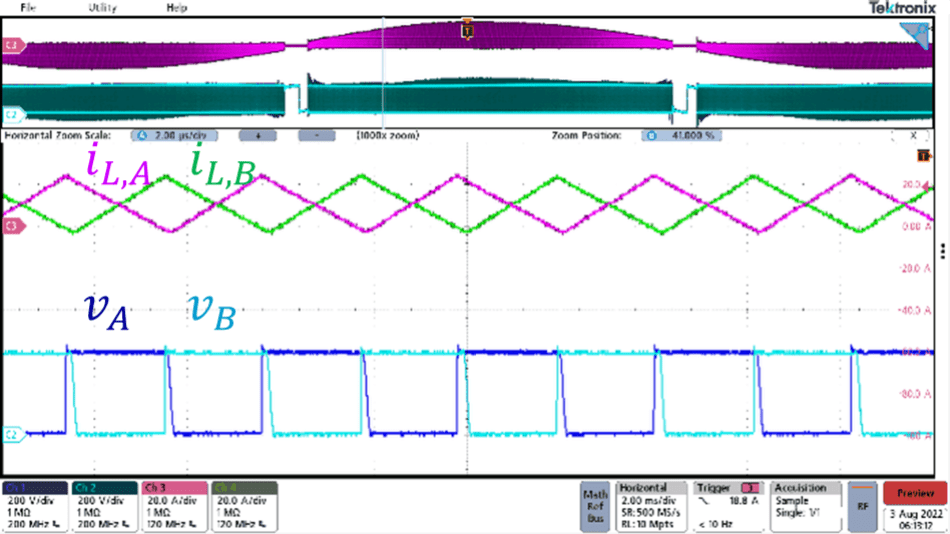The height and width of the screenshot is (534, 950).
Task: Click the red Preview button
Action: (912, 493)
